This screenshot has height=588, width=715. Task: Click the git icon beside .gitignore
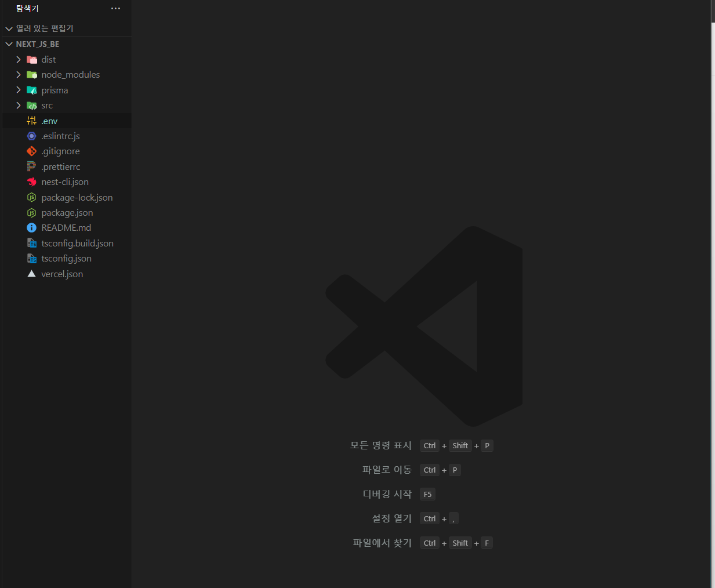[x=32, y=151]
